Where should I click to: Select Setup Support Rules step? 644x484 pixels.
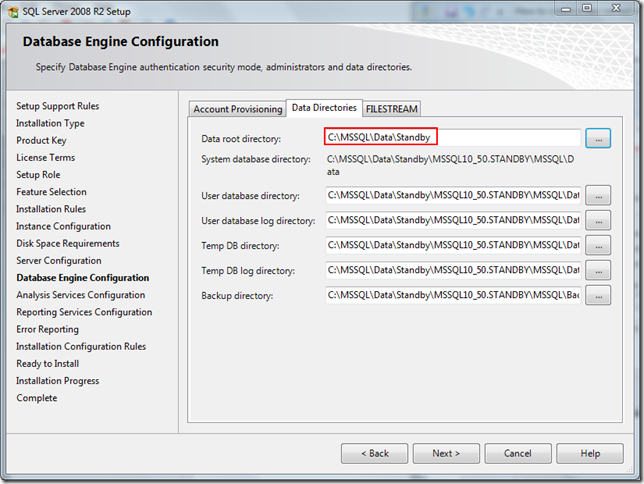pyautogui.click(x=58, y=106)
